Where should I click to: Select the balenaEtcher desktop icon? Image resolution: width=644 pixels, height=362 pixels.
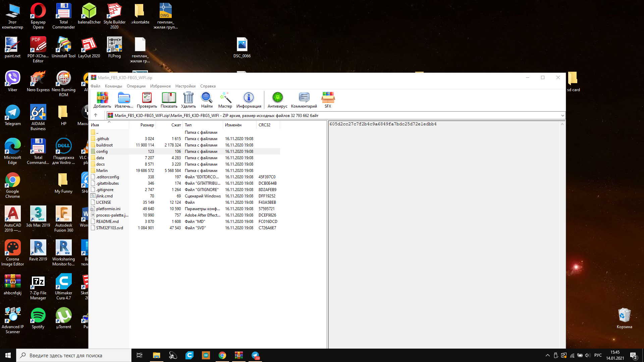coord(89,13)
